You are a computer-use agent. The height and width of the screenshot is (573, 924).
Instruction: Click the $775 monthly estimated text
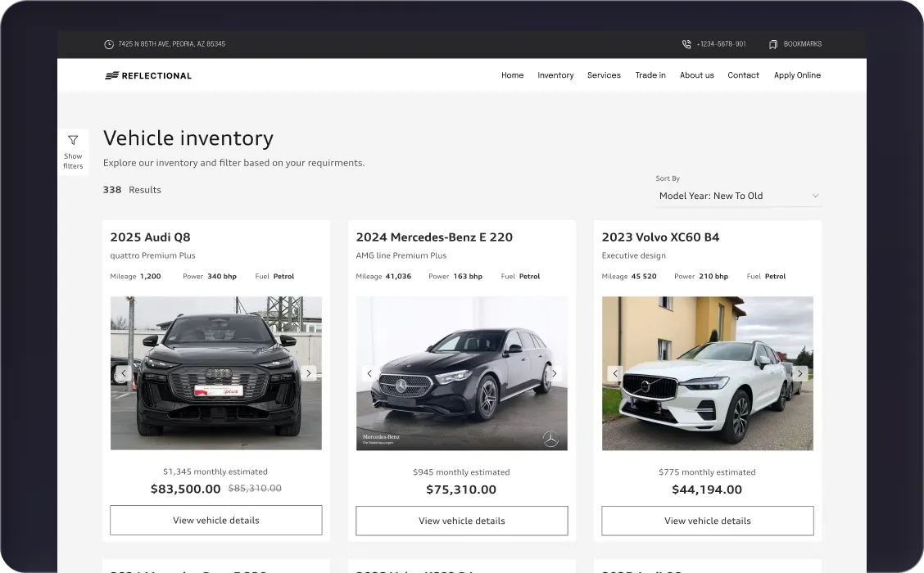707,472
